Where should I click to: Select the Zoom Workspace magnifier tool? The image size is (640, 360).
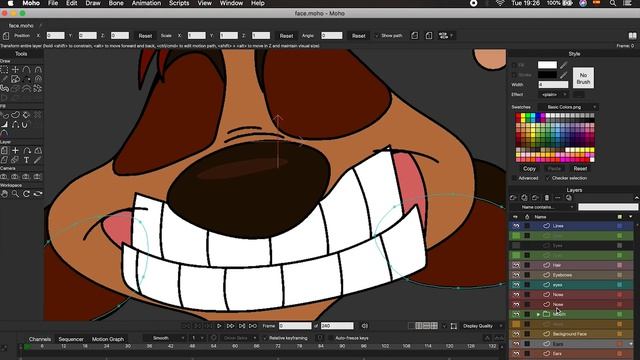click(16, 194)
